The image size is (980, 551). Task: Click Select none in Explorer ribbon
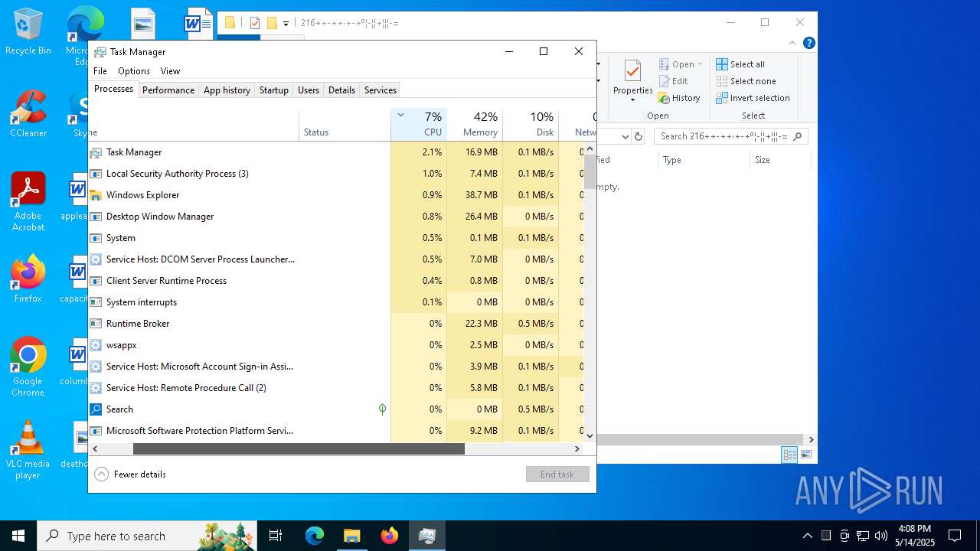746,81
